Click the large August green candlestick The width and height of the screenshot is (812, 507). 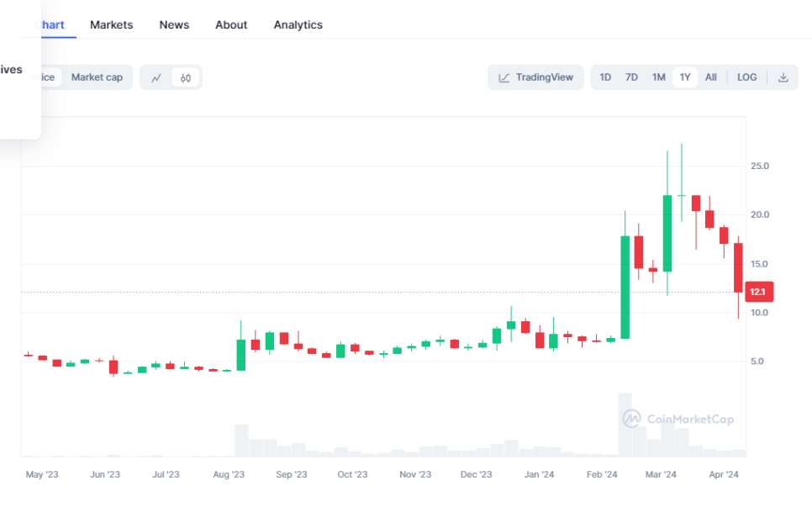point(240,356)
